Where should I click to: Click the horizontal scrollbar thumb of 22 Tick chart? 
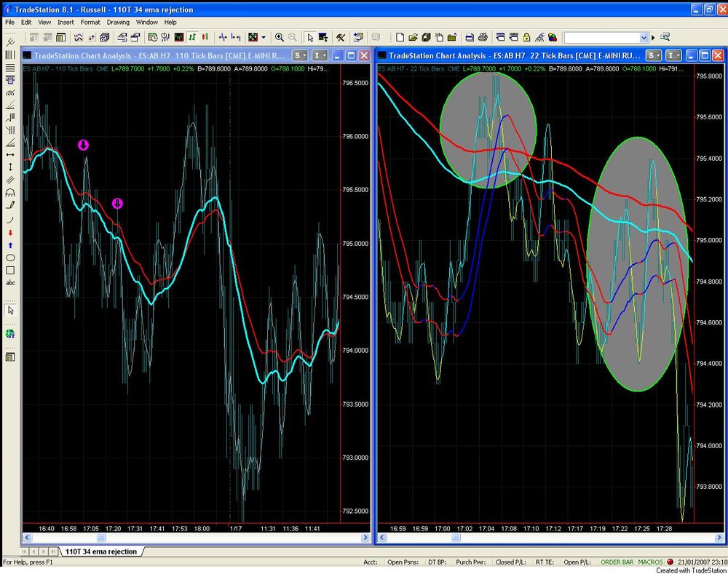tap(456, 538)
